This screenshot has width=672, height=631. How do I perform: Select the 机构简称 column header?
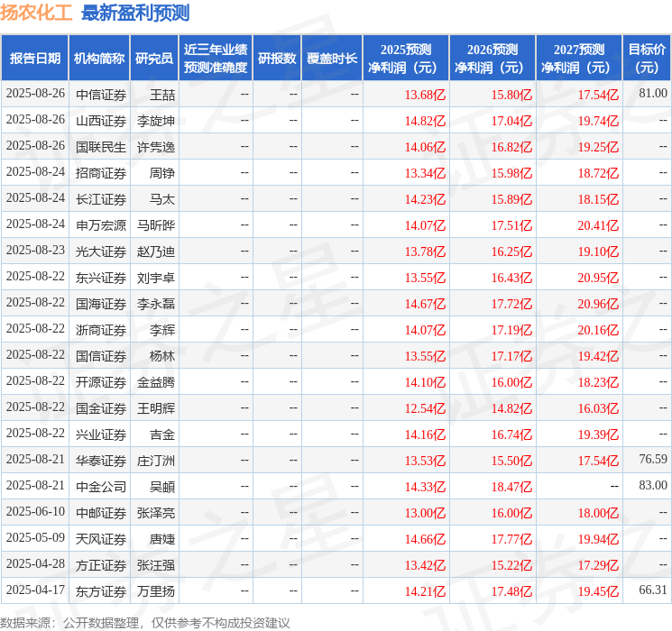click(x=99, y=59)
